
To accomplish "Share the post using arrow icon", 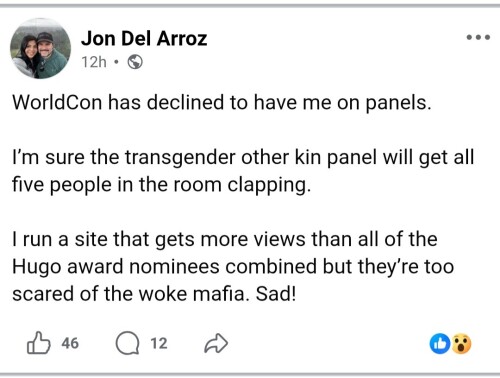I will coord(216,343).
